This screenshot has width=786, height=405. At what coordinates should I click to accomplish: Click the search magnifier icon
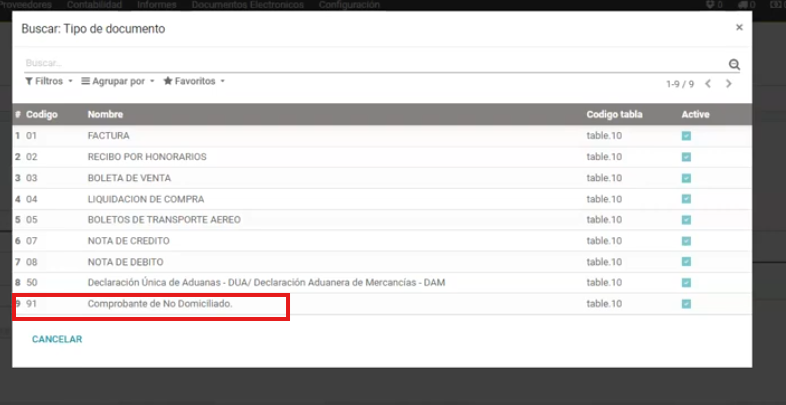tap(734, 64)
